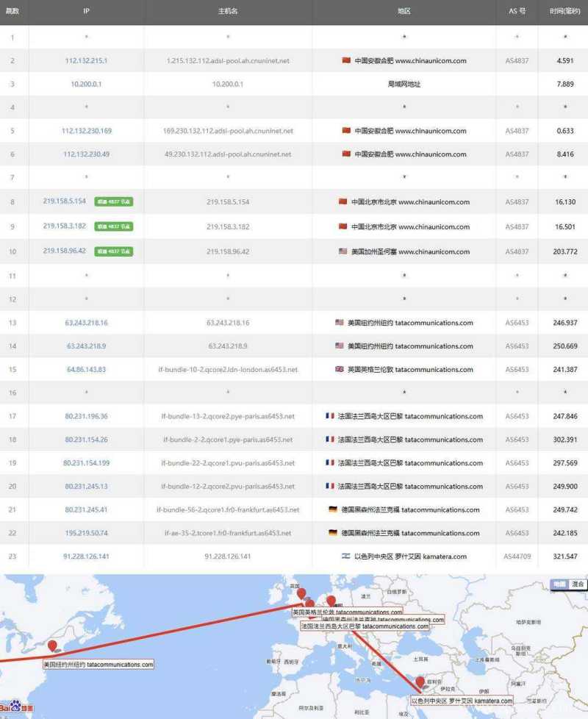Click the IP link 63.243.218.16

pos(86,322)
